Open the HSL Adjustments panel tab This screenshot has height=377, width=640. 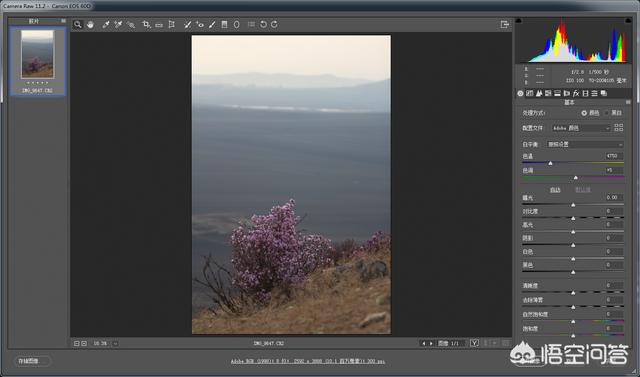[x=548, y=93]
